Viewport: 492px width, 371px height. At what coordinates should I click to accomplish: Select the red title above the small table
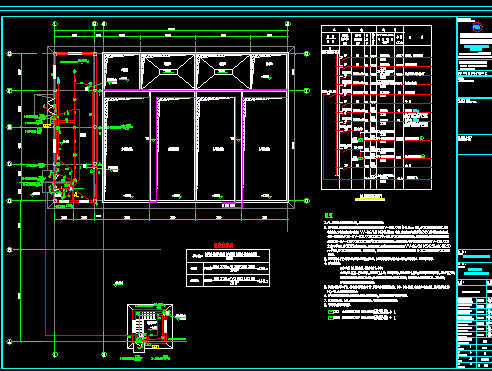(x=223, y=246)
